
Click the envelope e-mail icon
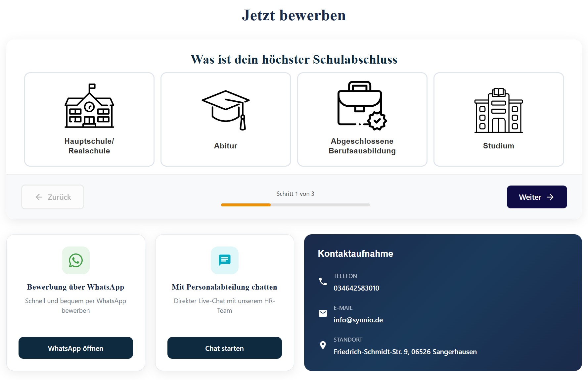[x=323, y=313]
